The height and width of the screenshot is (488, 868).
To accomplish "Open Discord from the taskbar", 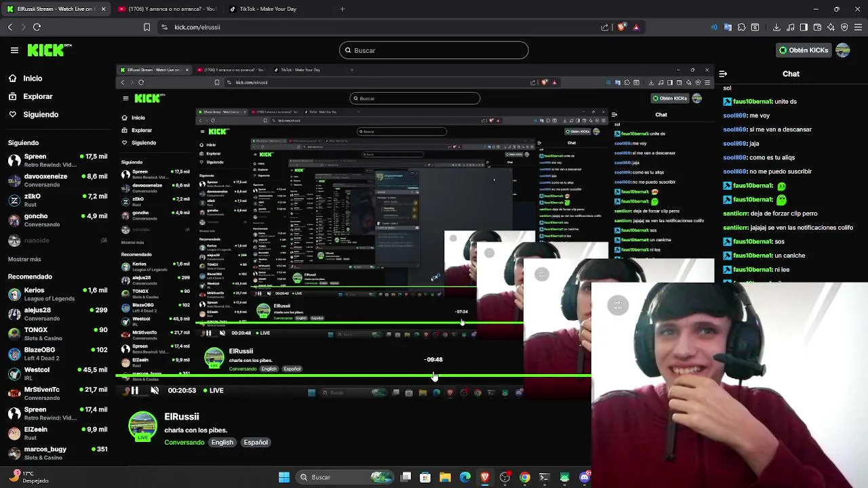I will 585,477.
